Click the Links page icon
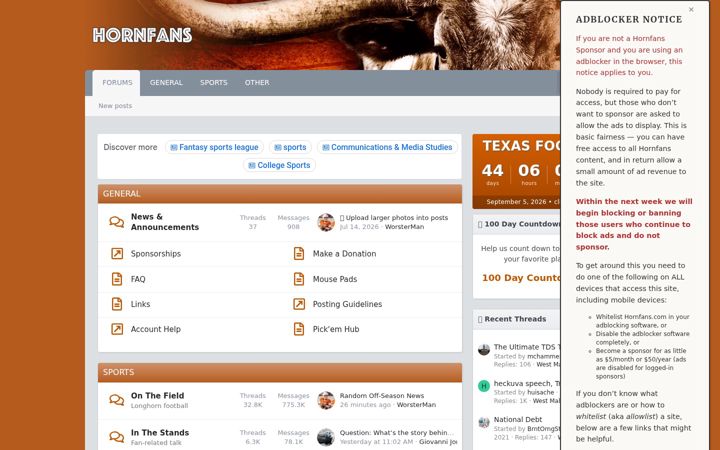 (x=117, y=304)
